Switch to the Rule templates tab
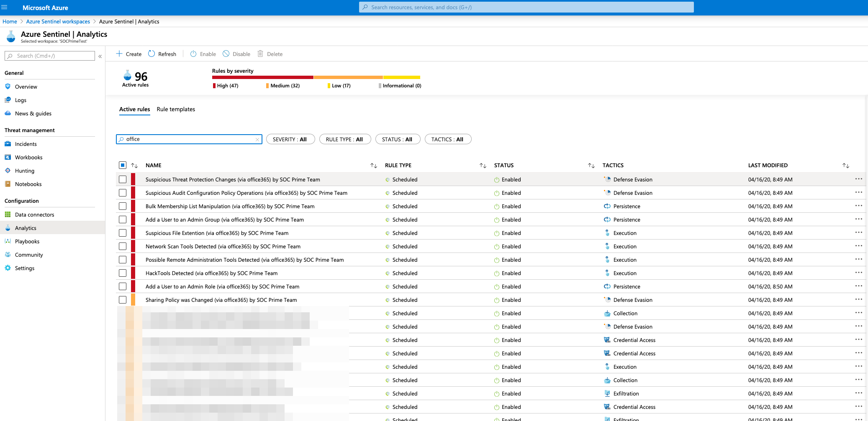 pos(176,109)
